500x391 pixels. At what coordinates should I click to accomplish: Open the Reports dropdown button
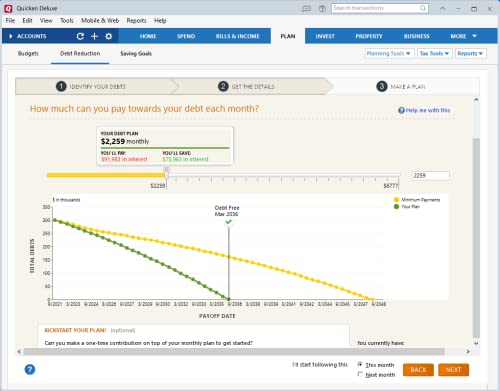coord(470,53)
